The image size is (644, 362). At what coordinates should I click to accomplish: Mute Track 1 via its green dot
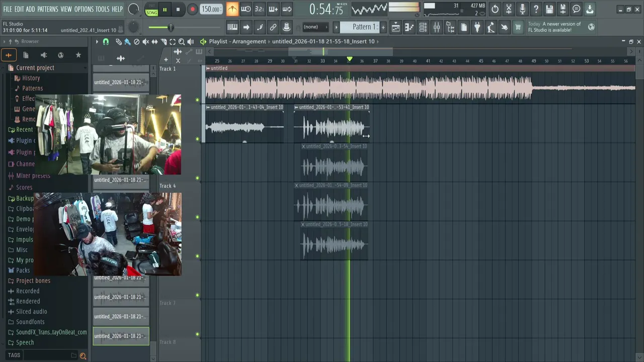pyautogui.click(x=197, y=100)
